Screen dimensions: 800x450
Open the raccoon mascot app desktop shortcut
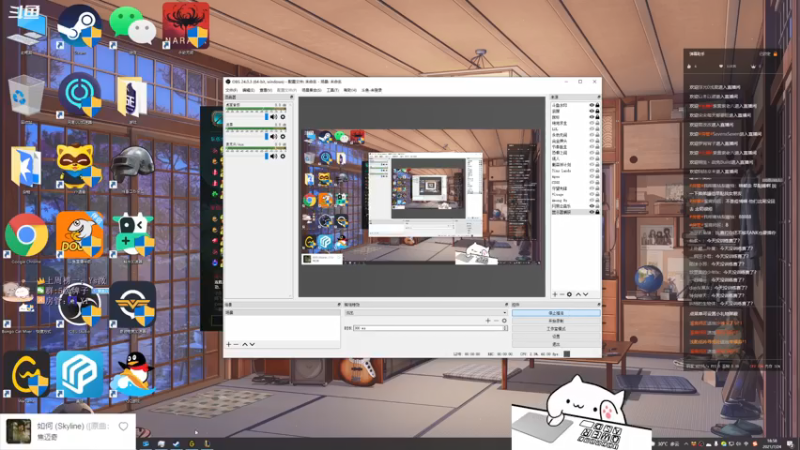click(79, 166)
